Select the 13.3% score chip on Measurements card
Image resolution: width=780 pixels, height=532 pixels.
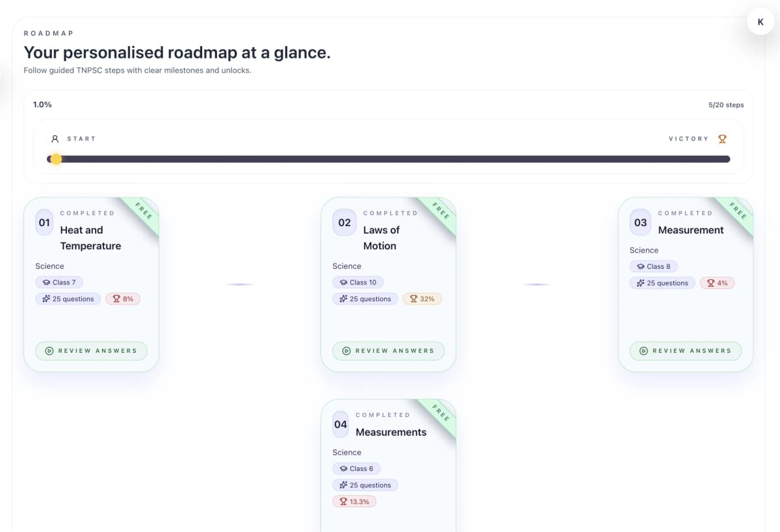(x=354, y=501)
